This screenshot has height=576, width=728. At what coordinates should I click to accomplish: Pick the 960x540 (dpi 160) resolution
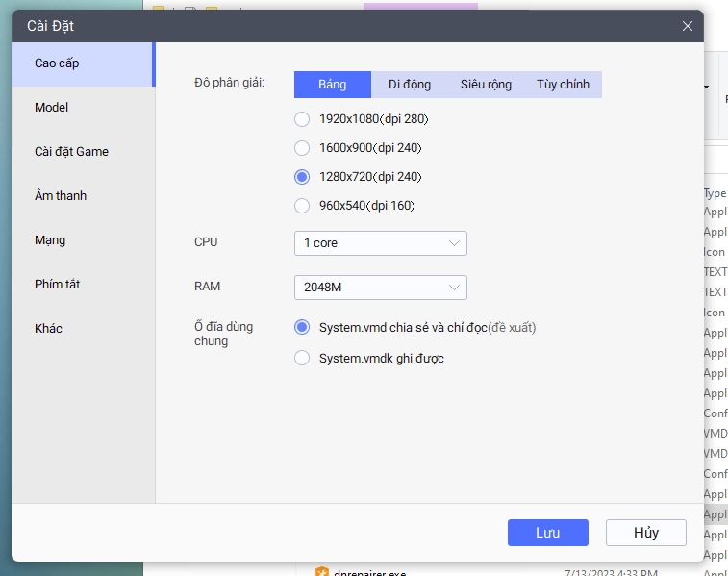pyautogui.click(x=302, y=205)
